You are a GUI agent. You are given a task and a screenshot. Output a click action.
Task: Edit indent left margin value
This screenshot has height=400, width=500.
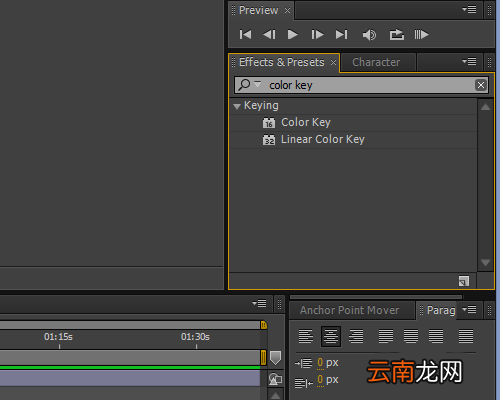(x=320, y=363)
